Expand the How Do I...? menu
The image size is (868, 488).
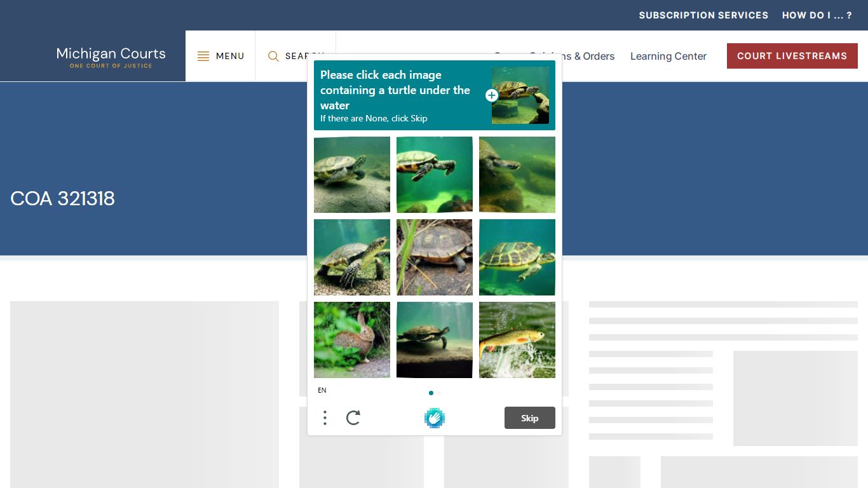click(817, 15)
